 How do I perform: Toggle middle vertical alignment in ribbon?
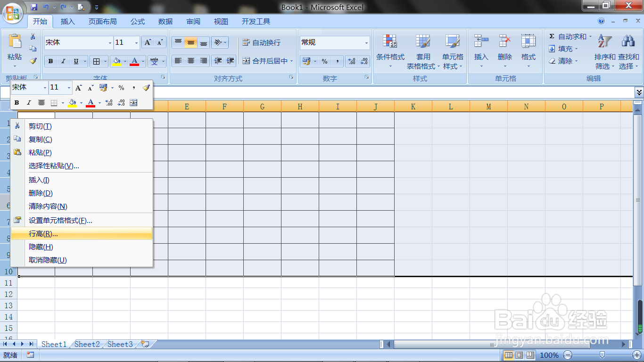point(191,42)
